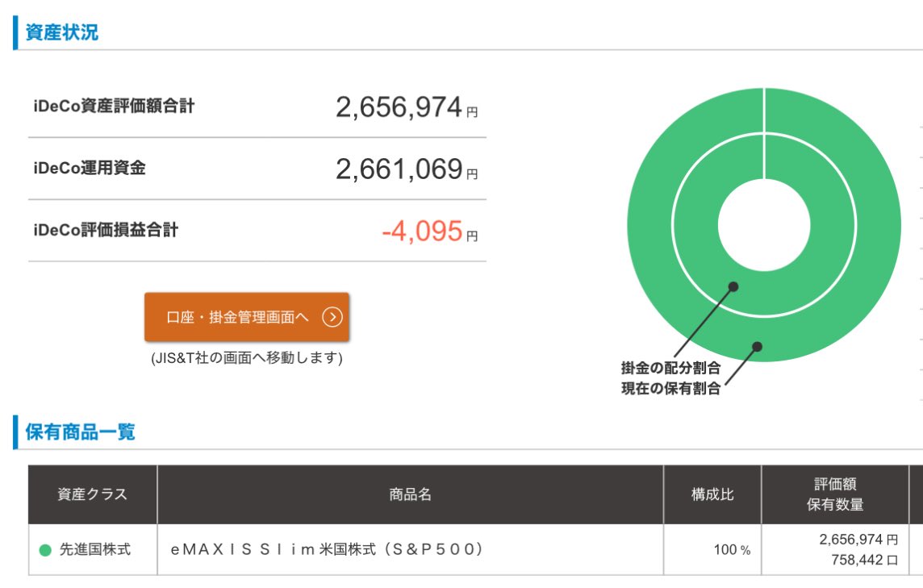The width and height of the screenshot is (923, 588).
Task: Click the 資産クラス column header
Action: pos(93,494)
